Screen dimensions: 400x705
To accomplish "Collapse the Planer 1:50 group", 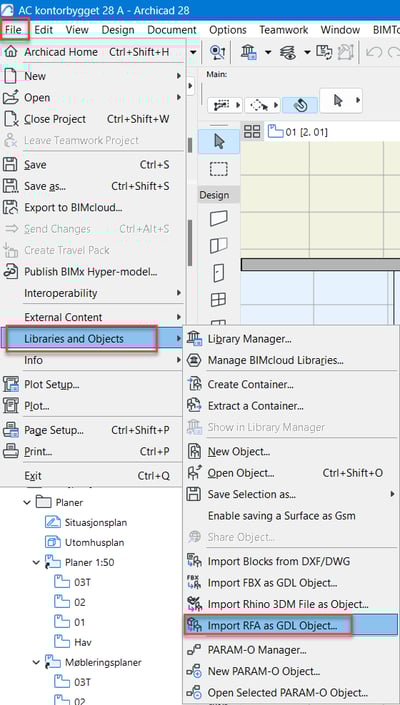I will 36,562.
